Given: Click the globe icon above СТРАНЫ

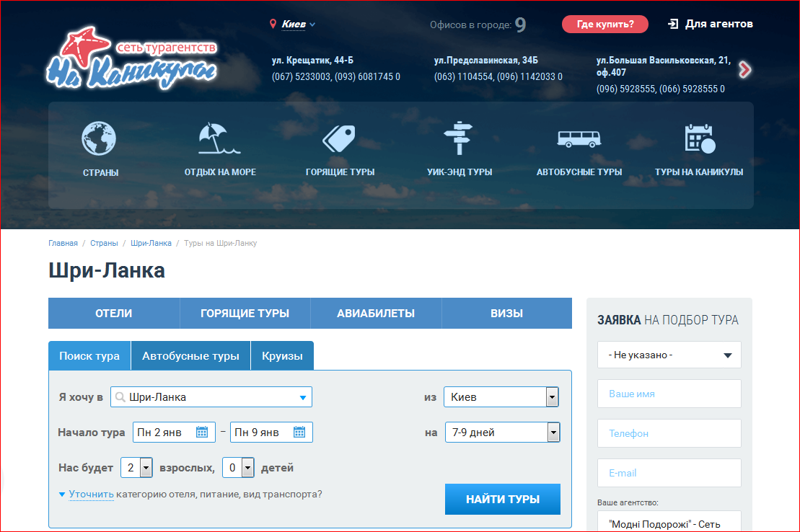Looking at the screenshot, I should pyautogui.click(x=99, y=138).
